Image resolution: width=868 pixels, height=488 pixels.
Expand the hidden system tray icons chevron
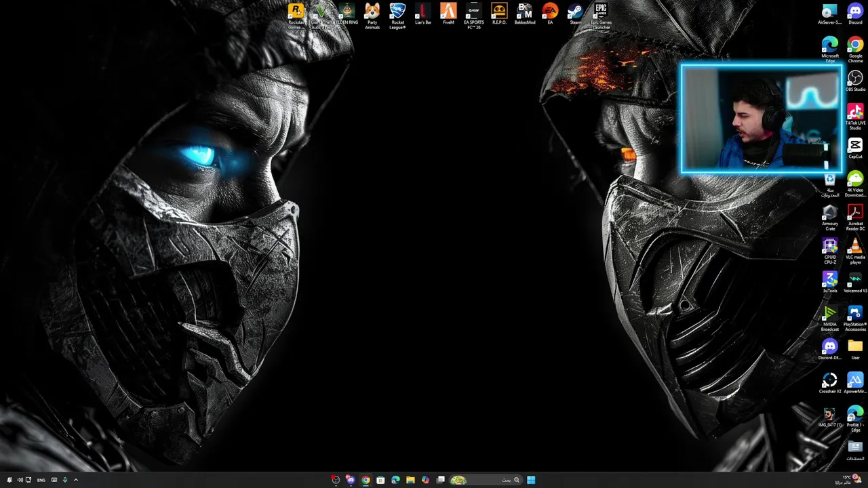click(75, 480)
